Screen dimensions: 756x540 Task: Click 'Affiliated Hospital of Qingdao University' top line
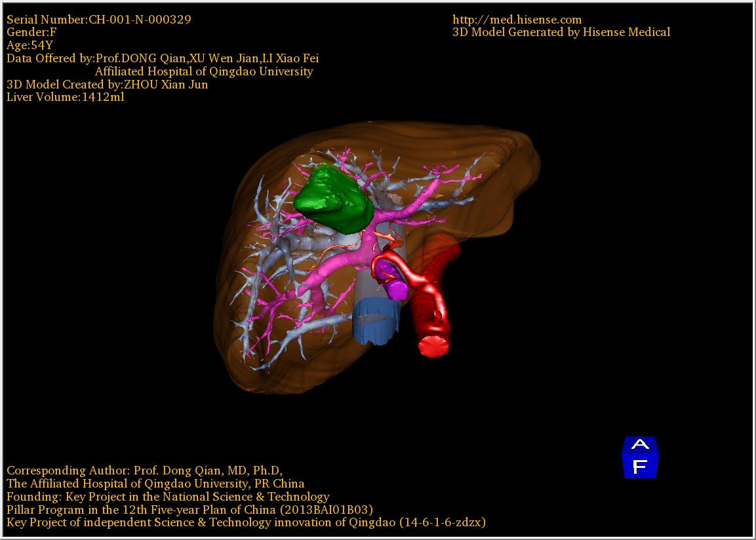click(204, 71)
